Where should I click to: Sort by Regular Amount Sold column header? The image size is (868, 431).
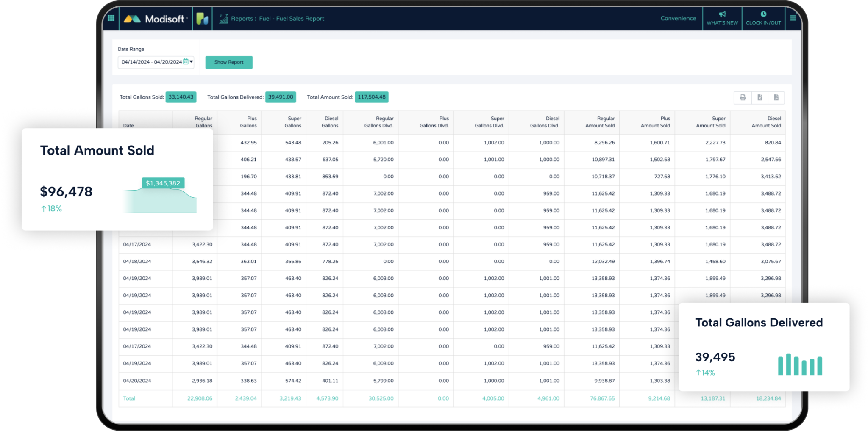(600, 122)
